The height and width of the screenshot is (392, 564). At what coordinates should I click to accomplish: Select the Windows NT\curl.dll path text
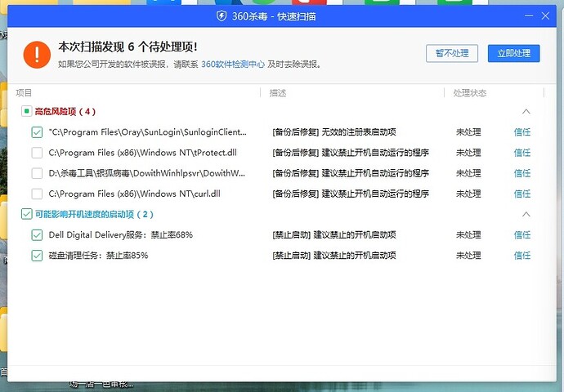click(x=135, y=194)
